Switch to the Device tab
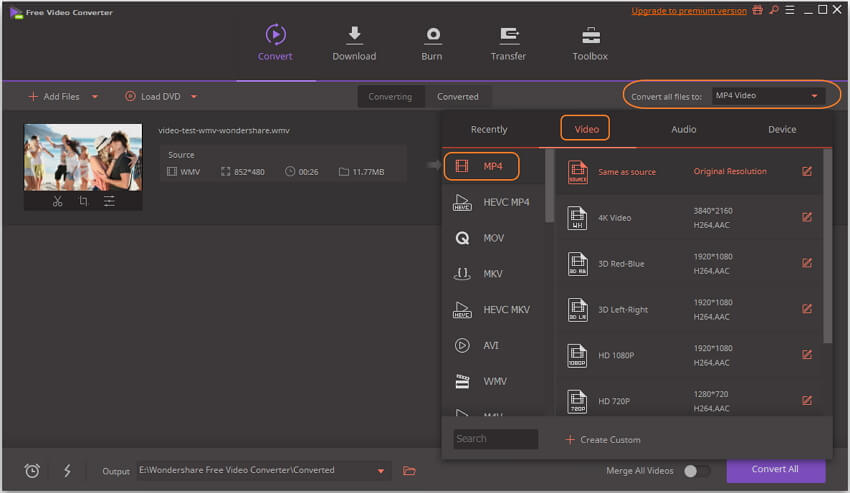The width and height of the screenshot is (850, 493). 782,130
